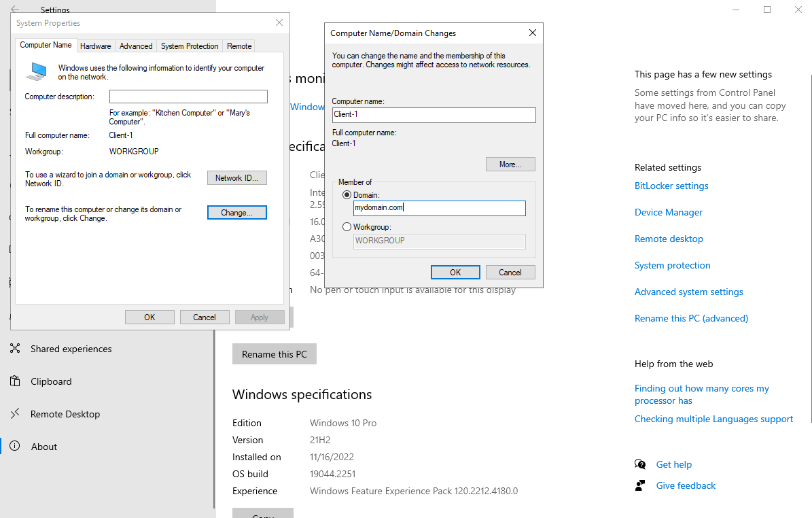
Task: Confirm with OK in Computer Name/Domain Changes
Action: pos(455,273)
